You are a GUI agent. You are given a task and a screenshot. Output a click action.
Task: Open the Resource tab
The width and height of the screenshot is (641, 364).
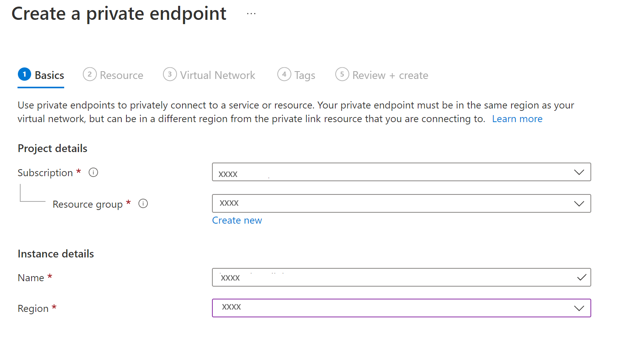click(x=121, y=75)
